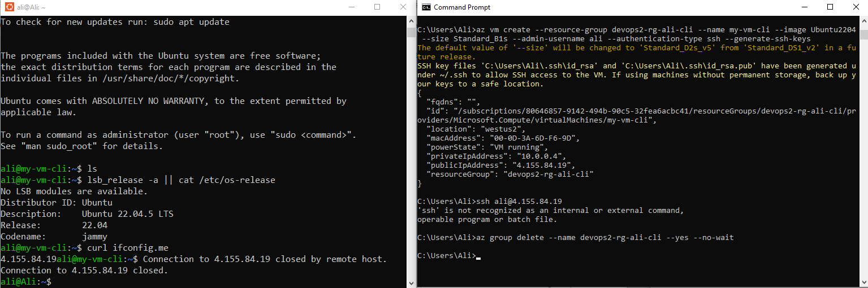Click the yellow warning "The default value of '--size'"
This screenshot has width=868, height=288.
[x=637, y=47]
